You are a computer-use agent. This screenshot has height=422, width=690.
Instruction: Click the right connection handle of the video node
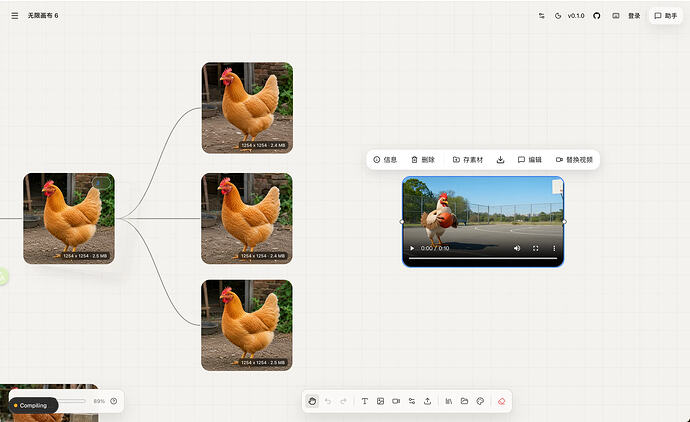pos(564,222)
